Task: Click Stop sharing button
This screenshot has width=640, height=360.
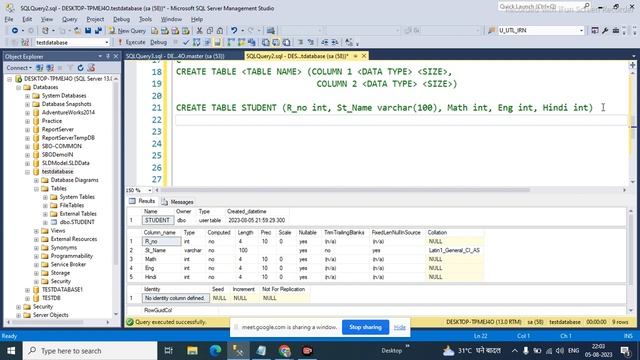Action: click(365, 327)
